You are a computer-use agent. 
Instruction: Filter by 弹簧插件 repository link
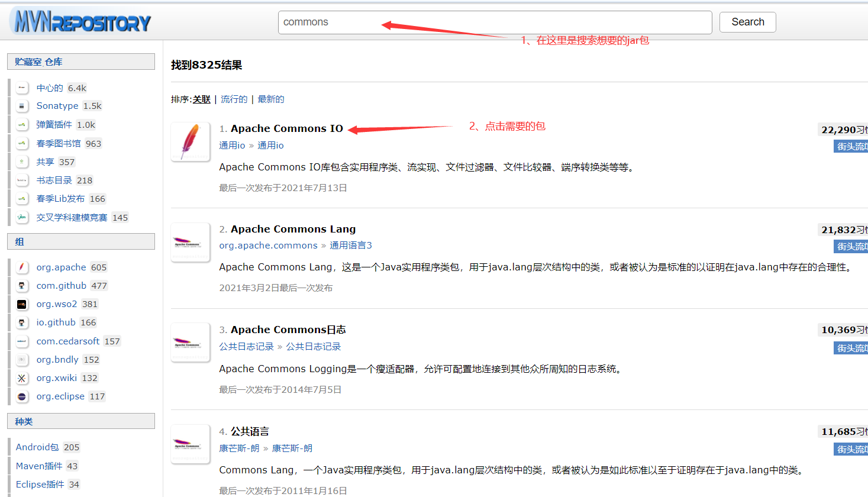[x=54, y=125]
